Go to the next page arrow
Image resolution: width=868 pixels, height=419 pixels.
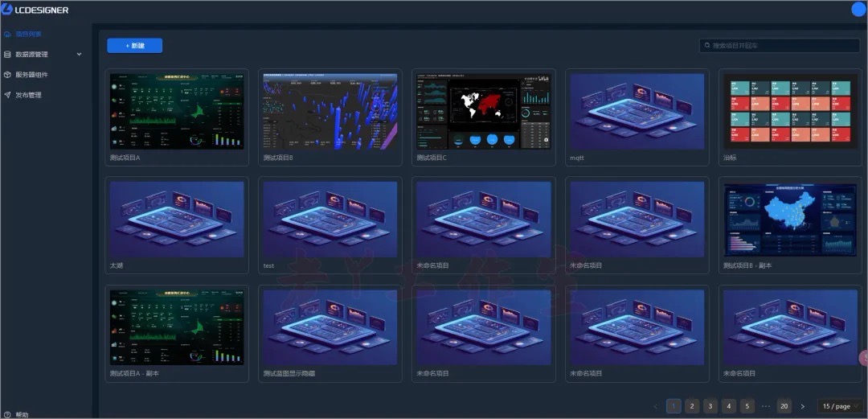(802, 406)
